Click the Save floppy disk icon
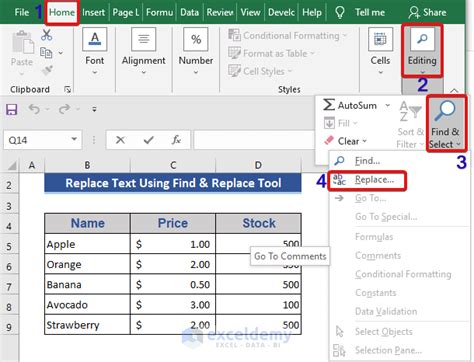474x362 pixels. tap(12, 109)
